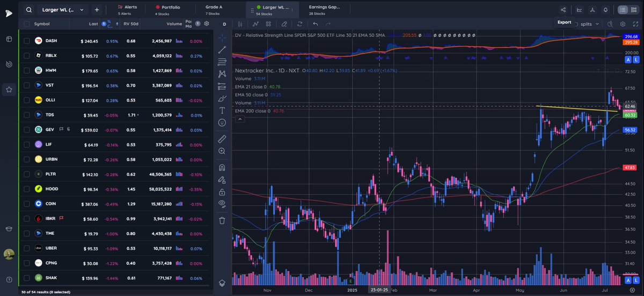This screenshot has width=644, height=296.
Task: Click the 62.46 price label on axis
Action: [631, 107]
